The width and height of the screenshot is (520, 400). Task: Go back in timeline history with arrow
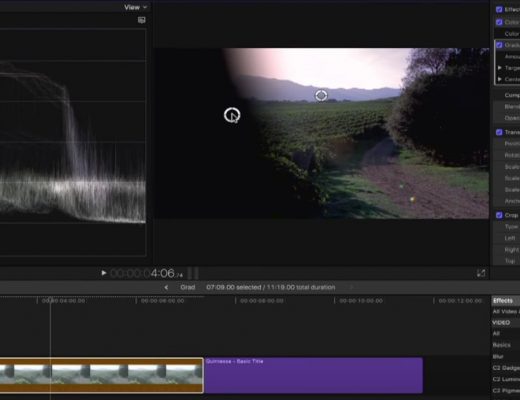[x=166, y=287]
